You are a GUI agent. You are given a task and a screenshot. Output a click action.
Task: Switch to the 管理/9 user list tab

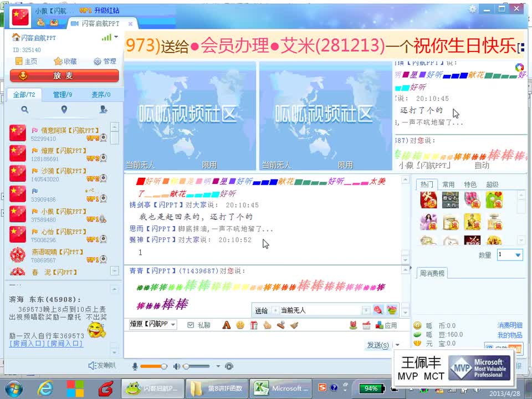63,95
